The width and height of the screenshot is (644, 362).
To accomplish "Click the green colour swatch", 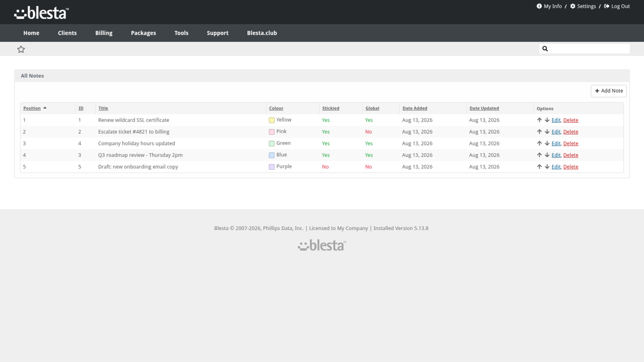I will click(x=272, y=144).
